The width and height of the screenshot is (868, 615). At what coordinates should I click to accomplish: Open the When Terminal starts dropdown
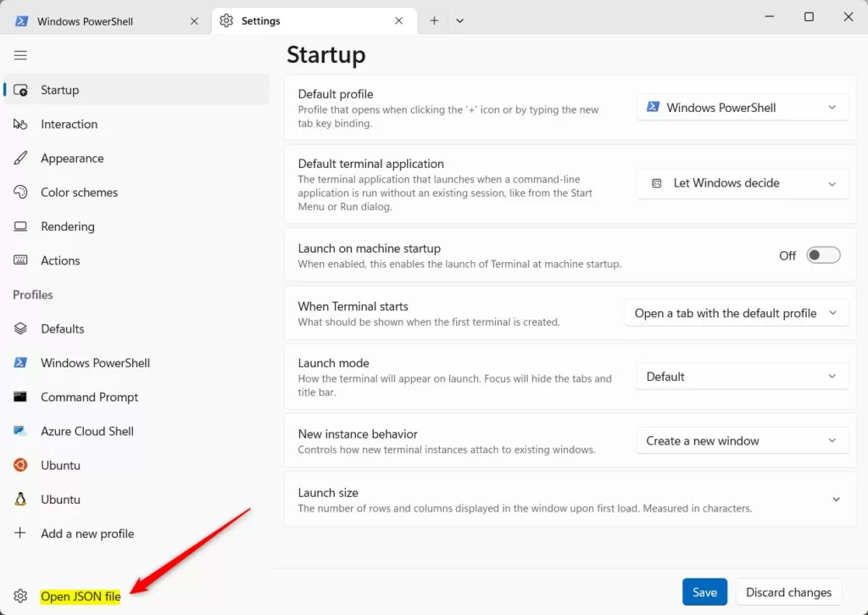(736, 313)
